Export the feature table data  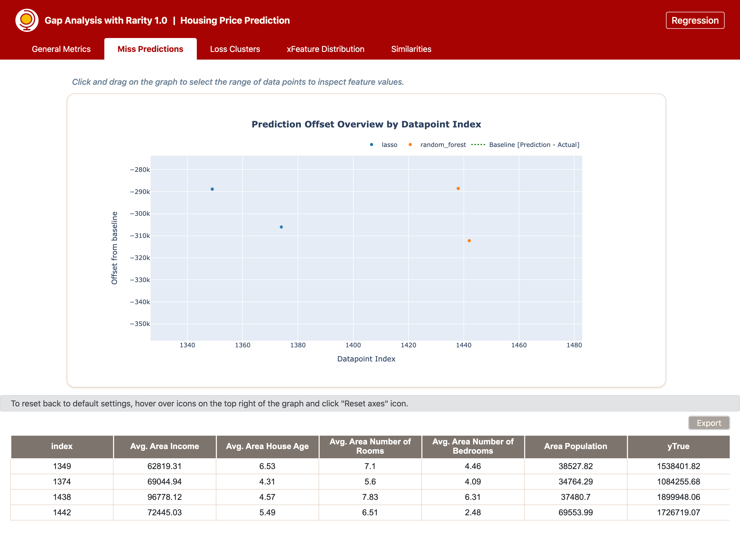(x=709, y=423)
